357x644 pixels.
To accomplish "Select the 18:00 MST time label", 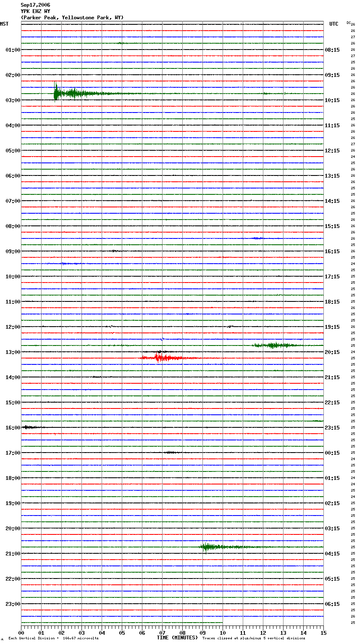I will point(13,478).
